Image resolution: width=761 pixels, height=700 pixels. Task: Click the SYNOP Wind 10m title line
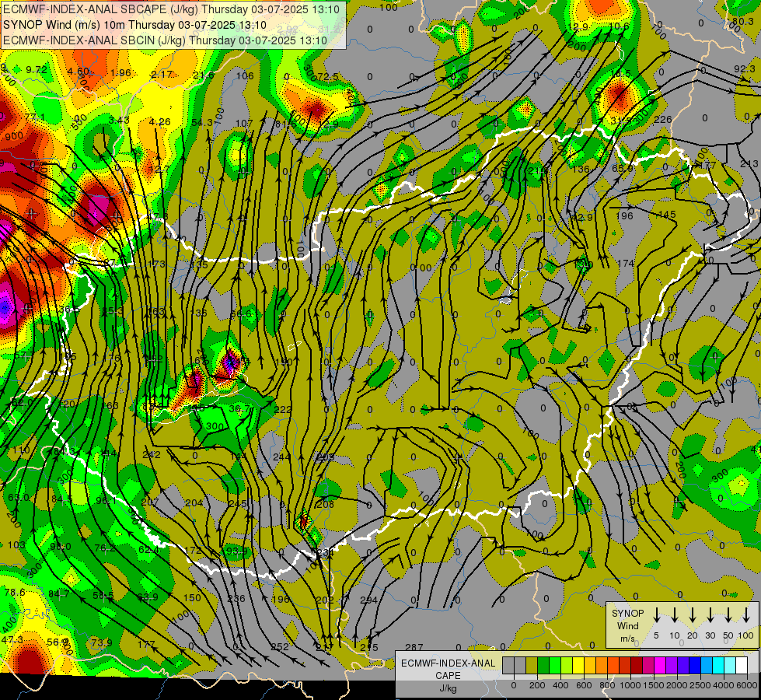click(134, 25)
